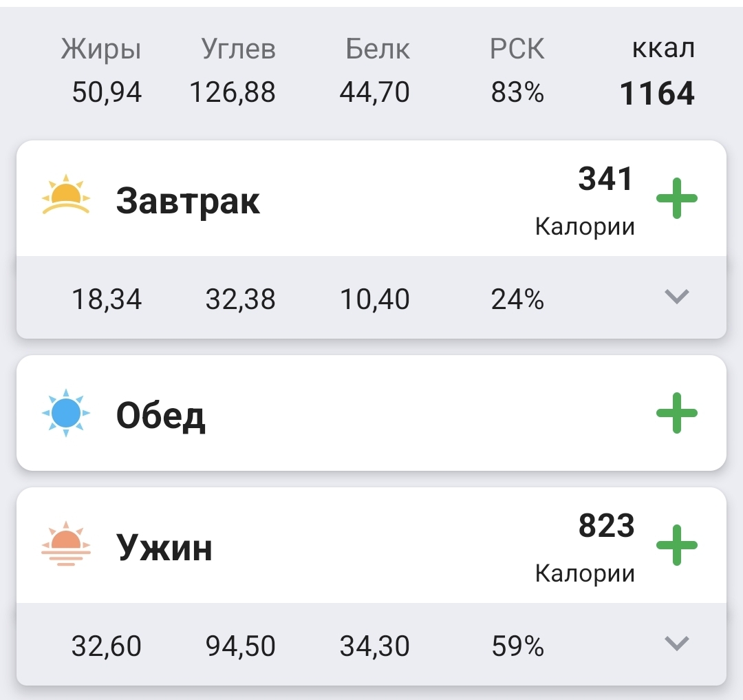Screen dimensions: 743x700
Task: Select the Углев column header
Action: pyautogui.click(x=239, y=50)
